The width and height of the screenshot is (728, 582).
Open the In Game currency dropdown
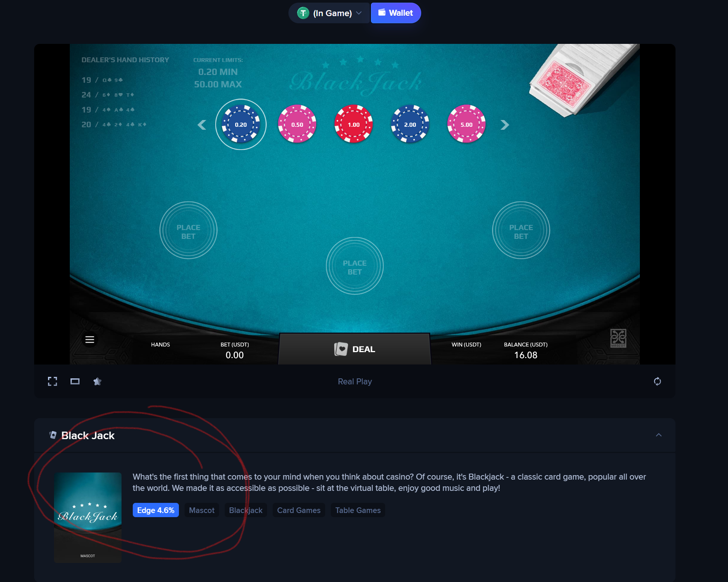click(x=329, y=13)
